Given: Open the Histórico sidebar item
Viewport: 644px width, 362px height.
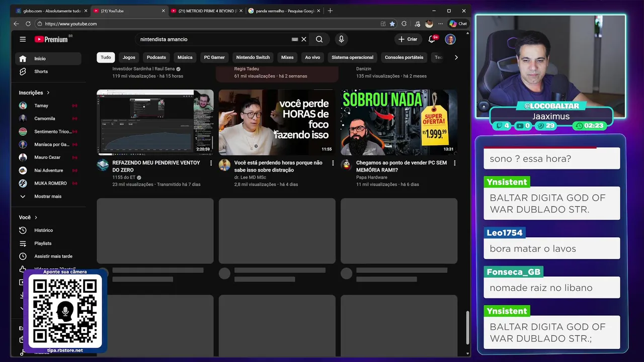Looking at the screenshot, I should pyautogui.click(x=48, y=230).
